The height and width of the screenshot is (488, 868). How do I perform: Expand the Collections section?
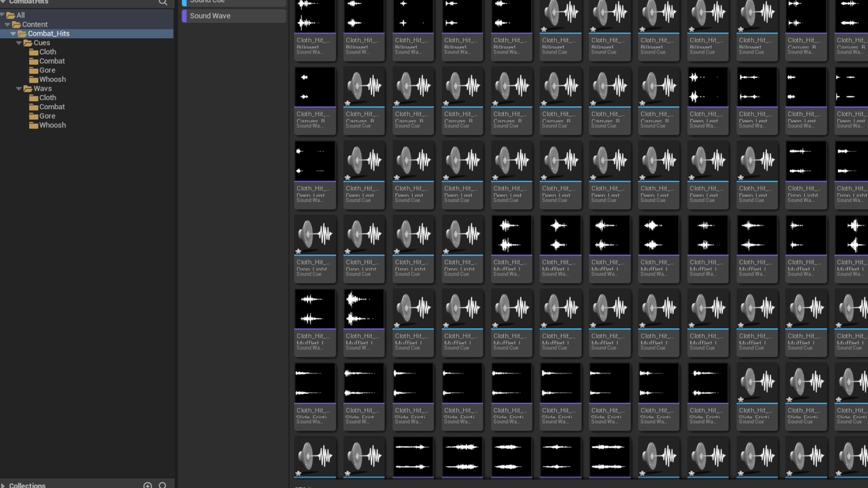27,485
